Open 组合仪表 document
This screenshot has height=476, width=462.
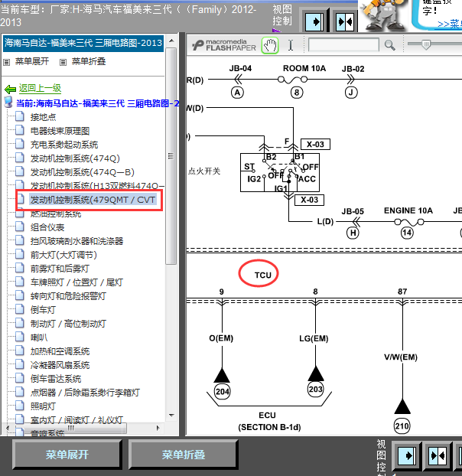pyautogui.click(x=47, y=227)
